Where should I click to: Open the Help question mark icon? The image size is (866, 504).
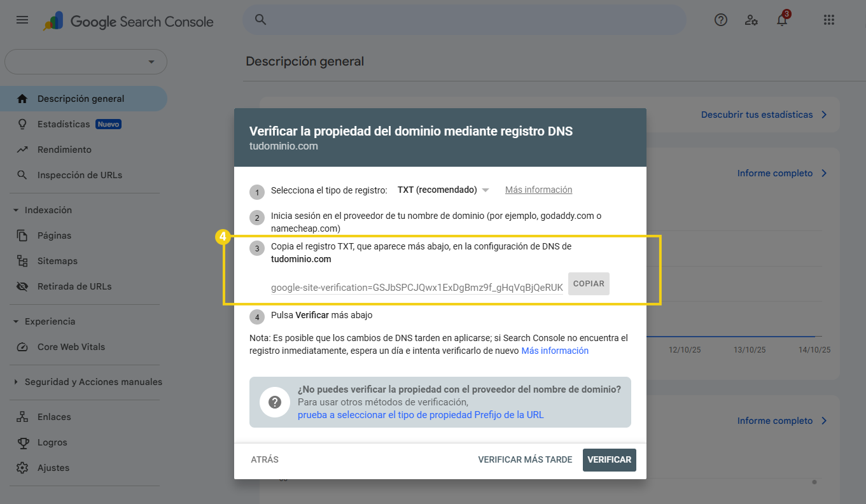[720, 20]
